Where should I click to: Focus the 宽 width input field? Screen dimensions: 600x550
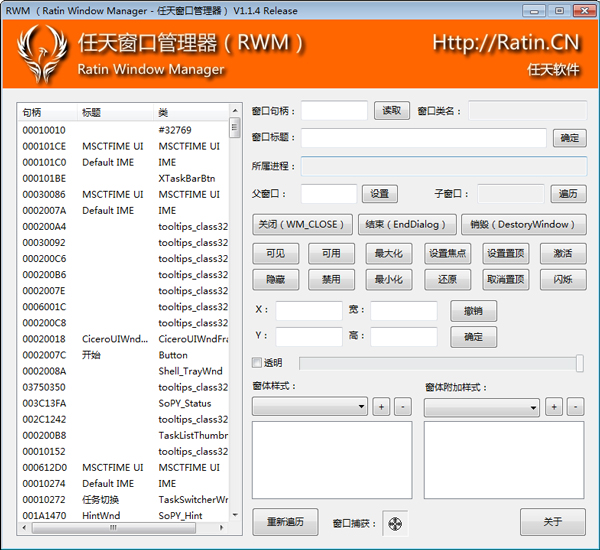404,310
